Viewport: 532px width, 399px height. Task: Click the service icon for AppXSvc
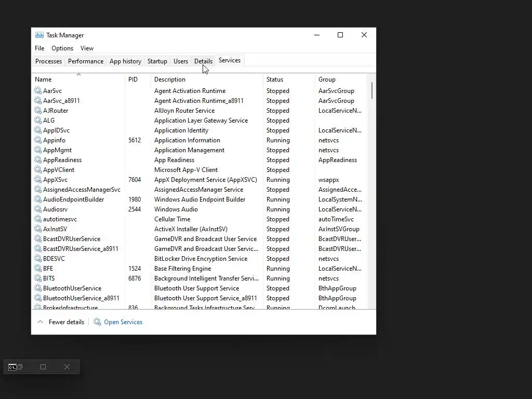click(x=37, y=179)
